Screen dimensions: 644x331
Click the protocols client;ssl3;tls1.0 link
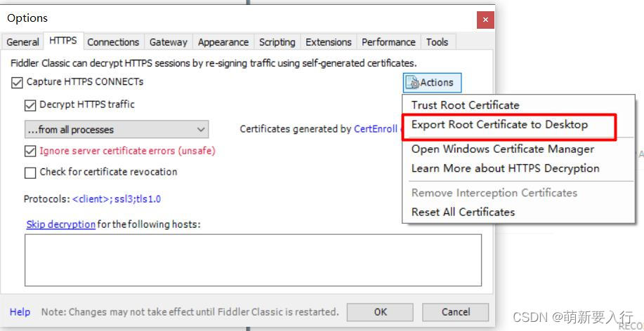click(x=117, y=199)
